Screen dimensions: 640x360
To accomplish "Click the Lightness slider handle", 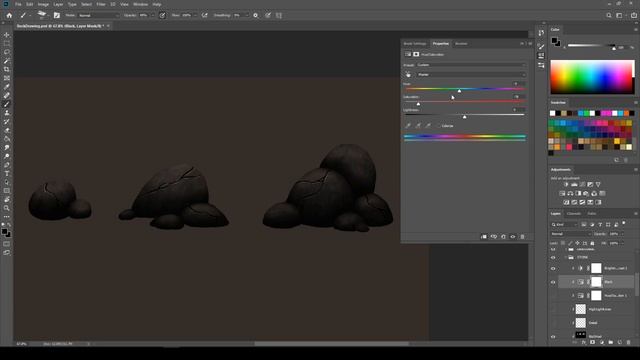I will point(464,117).
